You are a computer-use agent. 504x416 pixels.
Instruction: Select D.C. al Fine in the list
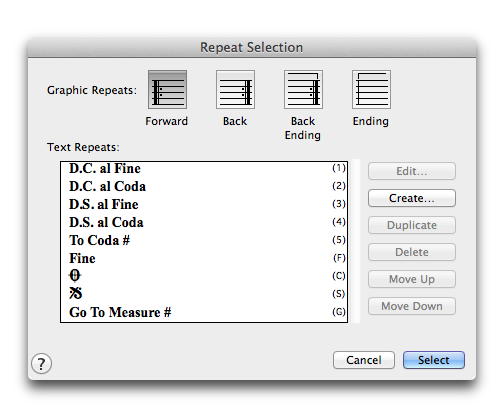click(204, 168)
